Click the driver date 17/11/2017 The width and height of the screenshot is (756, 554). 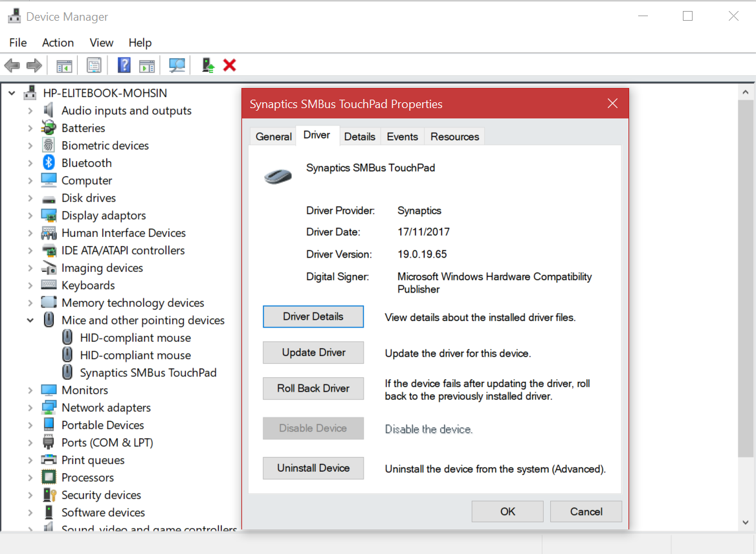pyautogui.click(x=423, y=232)
